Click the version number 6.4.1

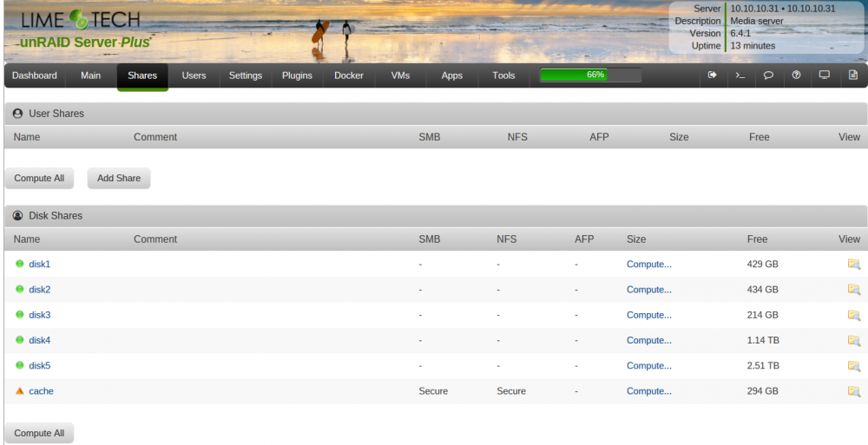(740, 33)
